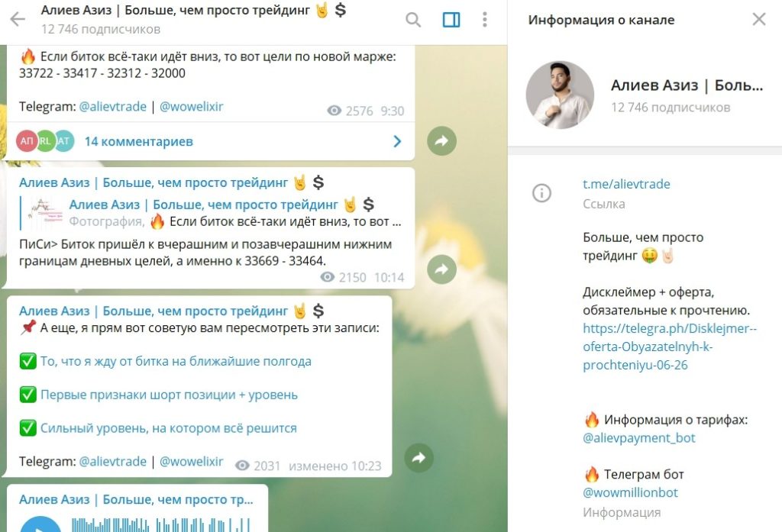Open search in the channel
This screenshot has height=532, width=782.
click(413, 19)
